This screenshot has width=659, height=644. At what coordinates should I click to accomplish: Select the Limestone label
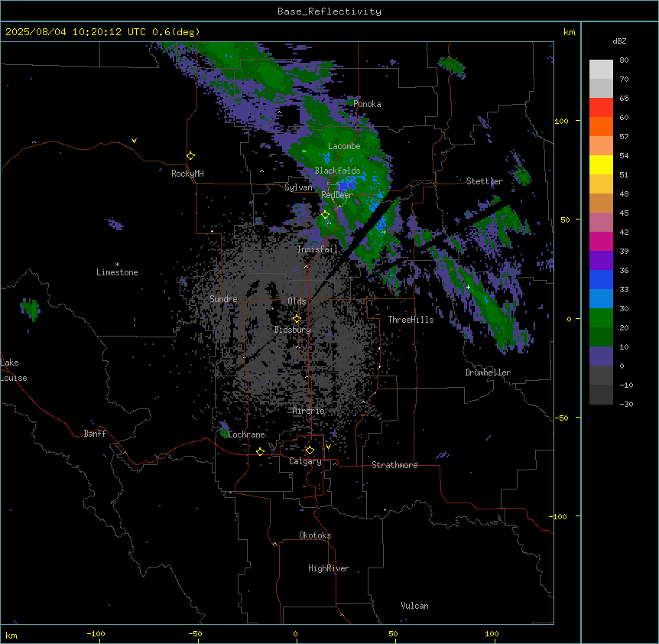[117, 272]
